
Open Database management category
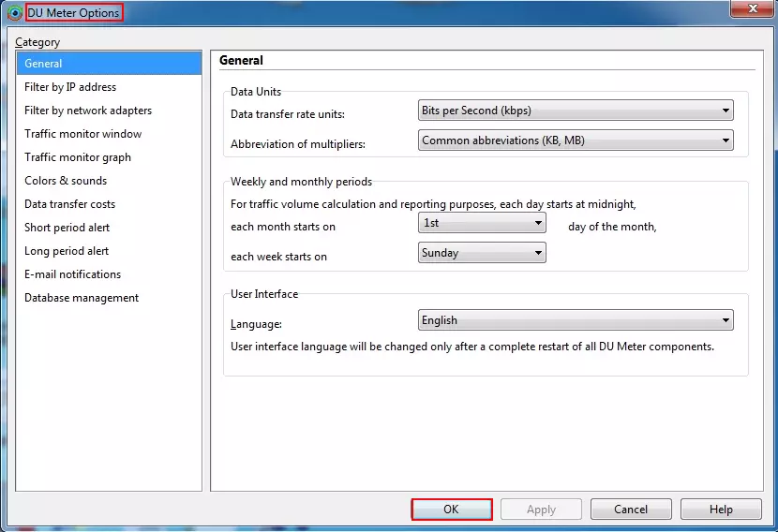[x=109, y=298]
